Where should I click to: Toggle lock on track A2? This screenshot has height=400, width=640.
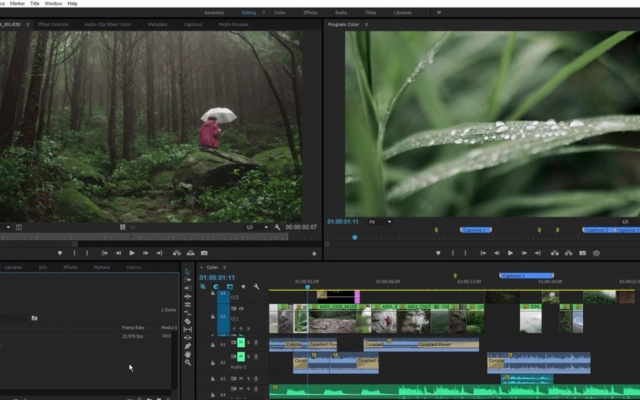(213, 362)
